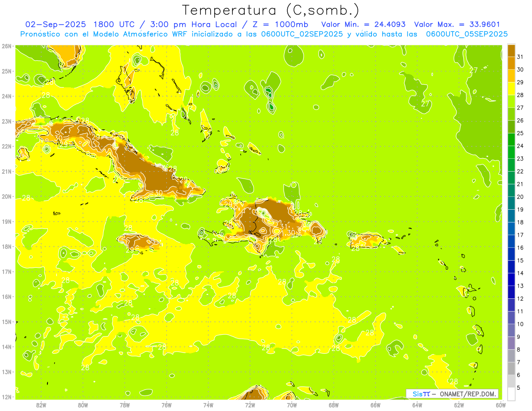The width and height of the screenshot is (532, 411).
Task: Click the 60W longitude axis label
Action: [x=501, y=405]
